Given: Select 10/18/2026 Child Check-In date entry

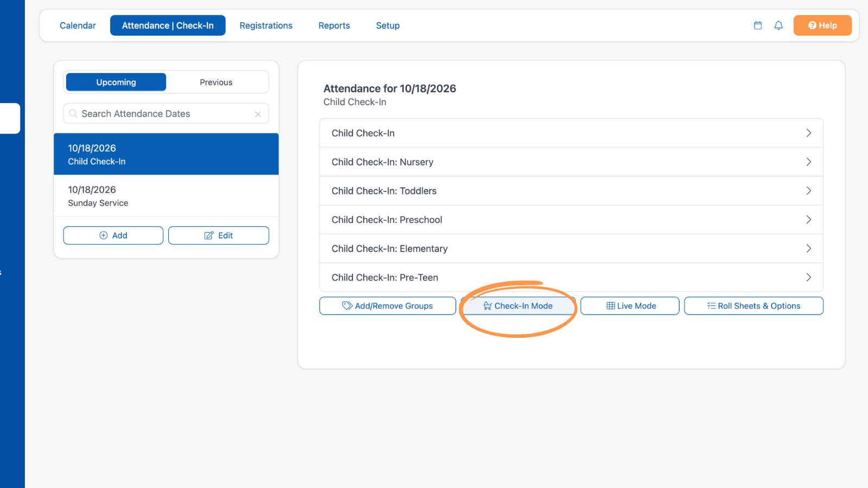Looking at the screenshot, I should 166,154.
